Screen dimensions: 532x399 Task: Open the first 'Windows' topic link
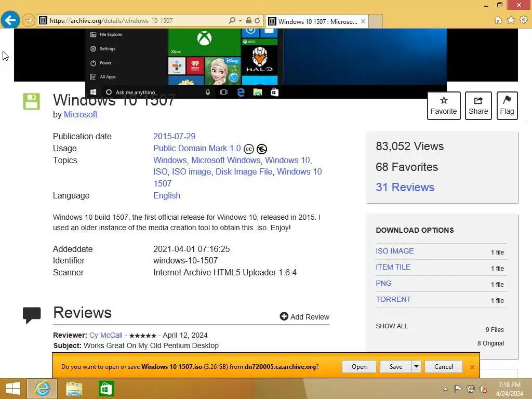tap(170, 160)
